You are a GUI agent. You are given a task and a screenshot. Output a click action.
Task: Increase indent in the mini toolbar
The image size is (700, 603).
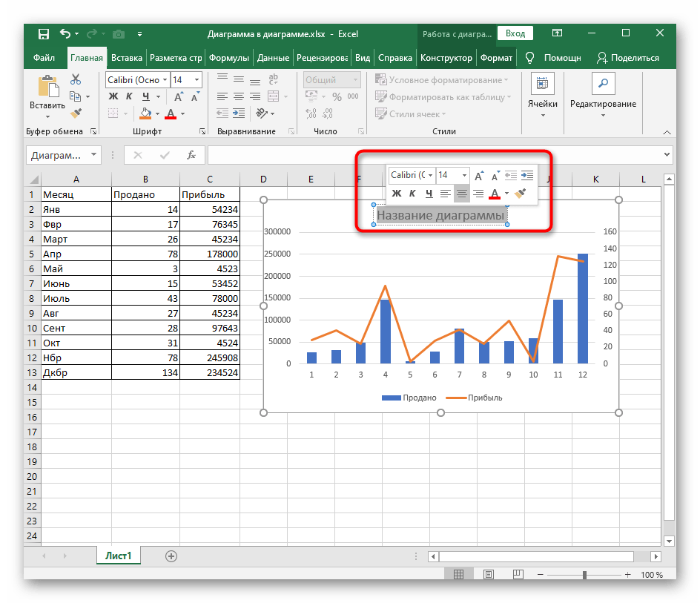point(527,176)
